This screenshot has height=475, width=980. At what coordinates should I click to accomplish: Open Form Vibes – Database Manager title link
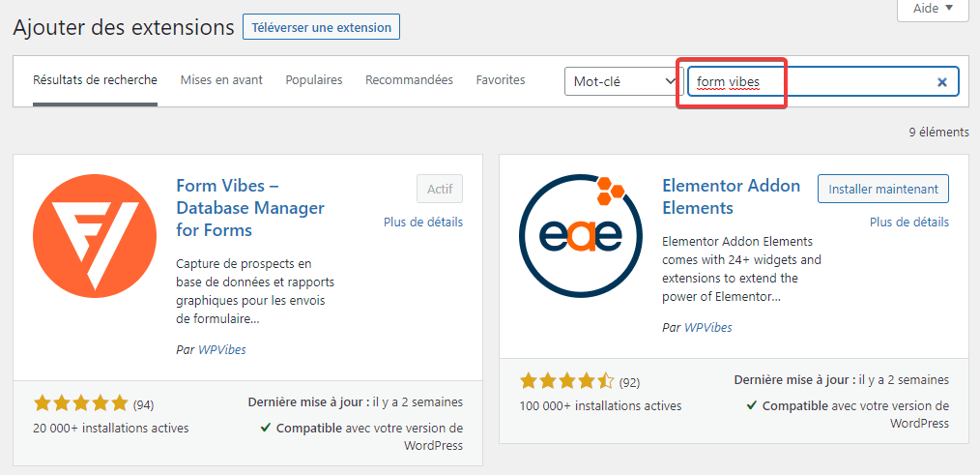coord(250,208)
